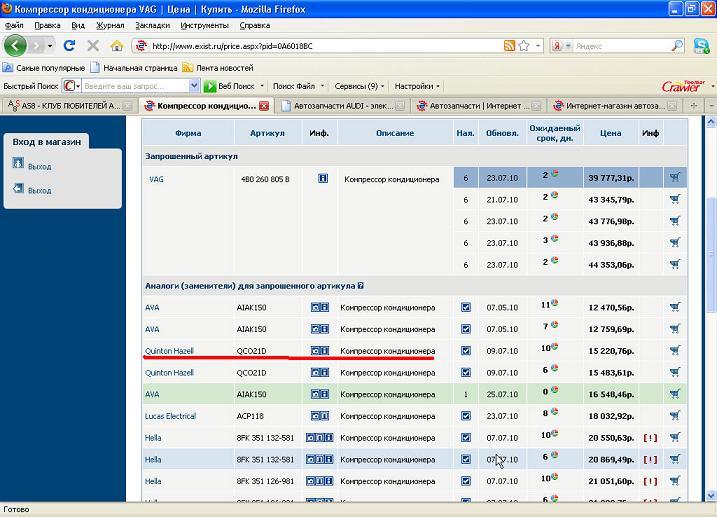This screenshot has width=717, height=517.
Task: Add the 43 776,98р. offer to cart
Action: [x=675, y=221]
